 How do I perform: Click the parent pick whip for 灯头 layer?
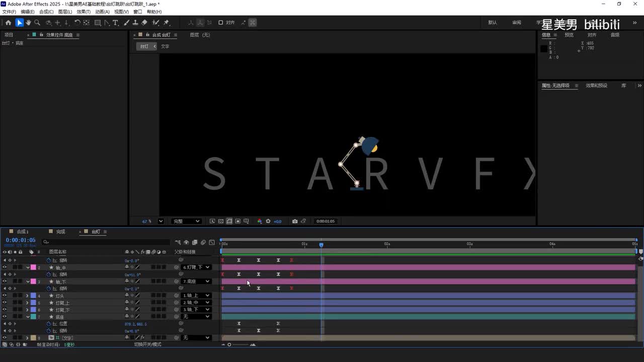(176, 296)
